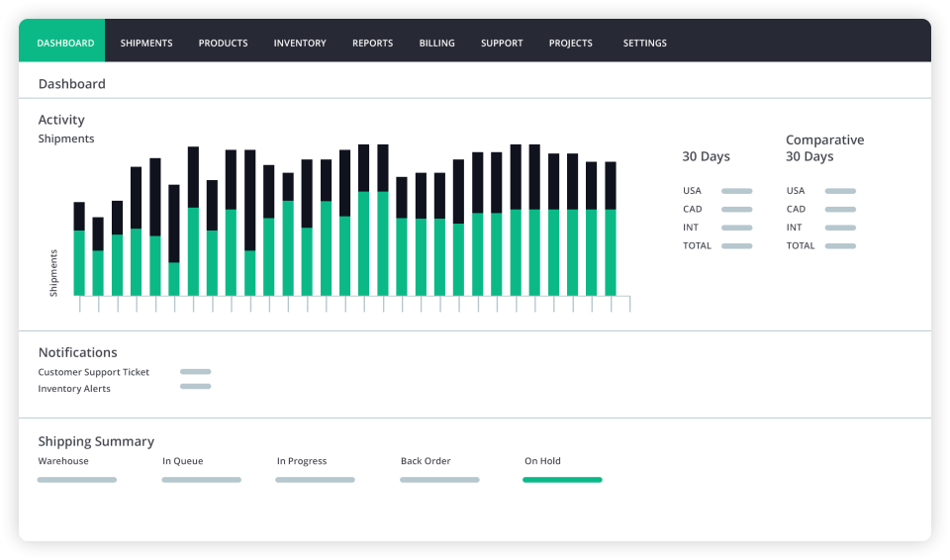Click the grey Back Order progress bar
Screen dimensions: 950x560
coord(439,480)
